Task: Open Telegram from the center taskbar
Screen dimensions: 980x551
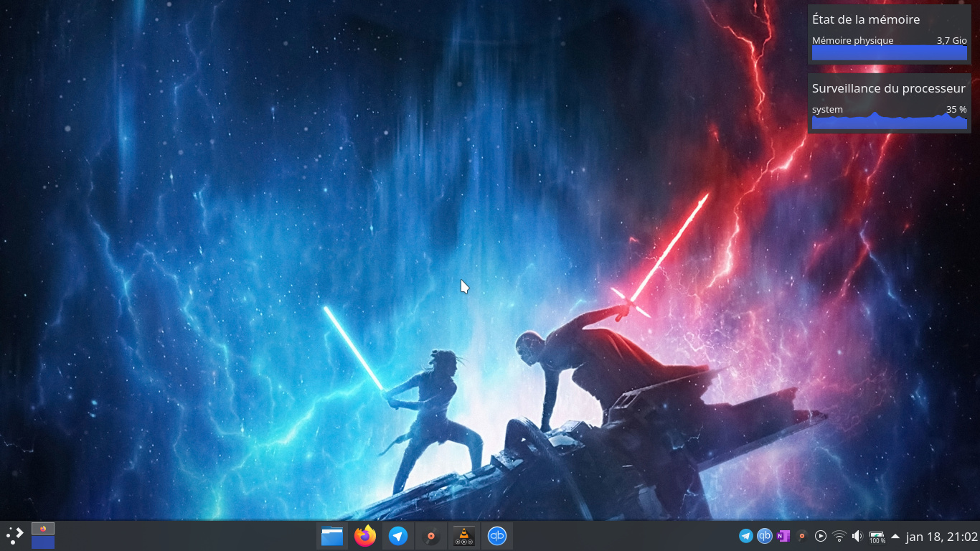Action: pos(398,536)
